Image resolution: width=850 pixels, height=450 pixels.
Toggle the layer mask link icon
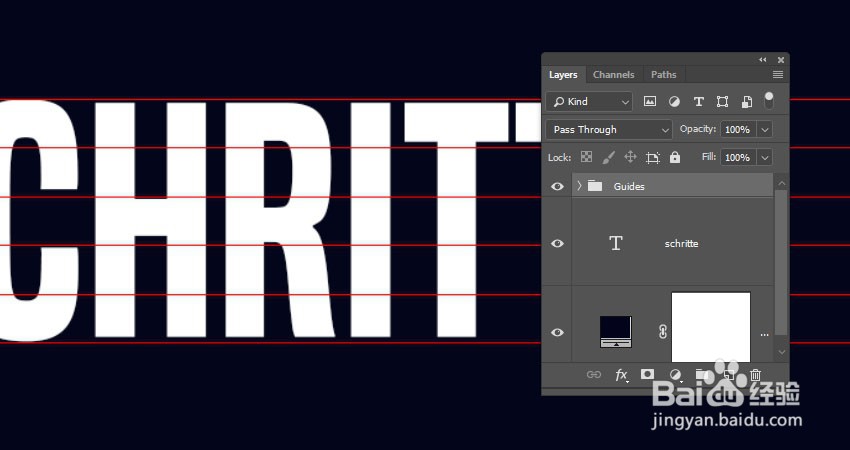click(662, 332)
